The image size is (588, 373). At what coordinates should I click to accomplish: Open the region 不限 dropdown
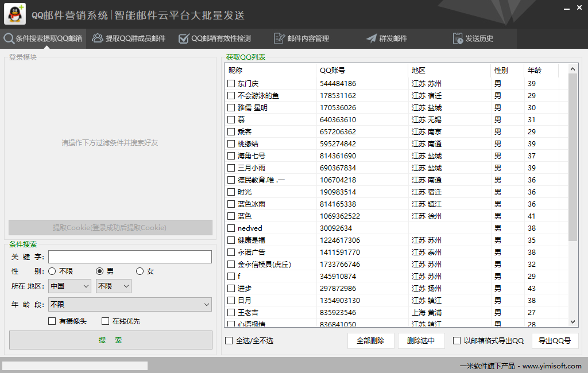tap(113, 286)
